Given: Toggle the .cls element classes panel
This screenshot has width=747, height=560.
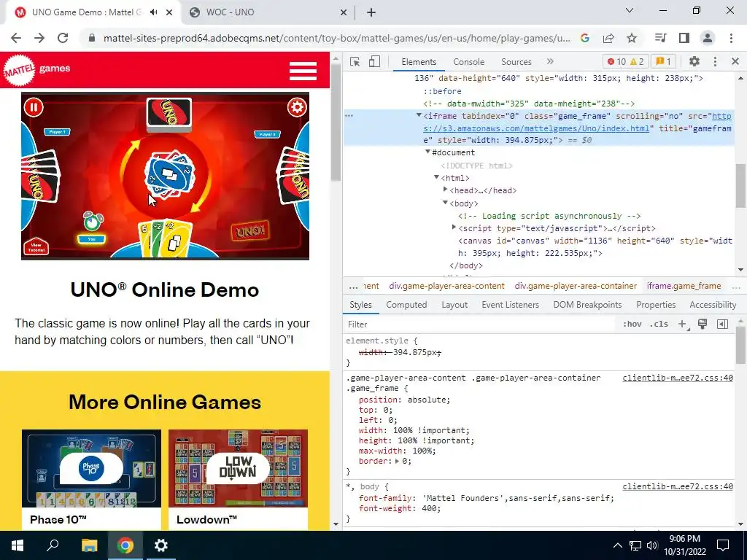Looking at the screenshot, I should (659, 324).
